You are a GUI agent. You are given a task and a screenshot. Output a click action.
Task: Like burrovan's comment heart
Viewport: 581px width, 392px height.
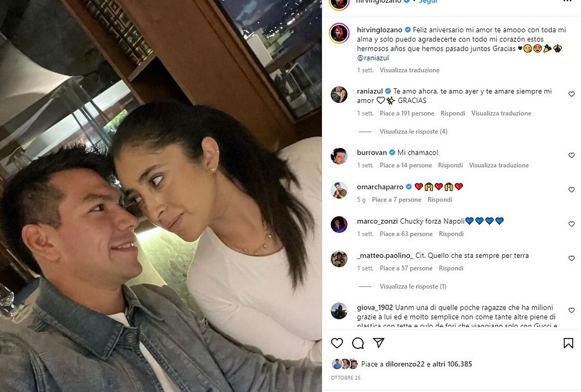coord(571,155)
